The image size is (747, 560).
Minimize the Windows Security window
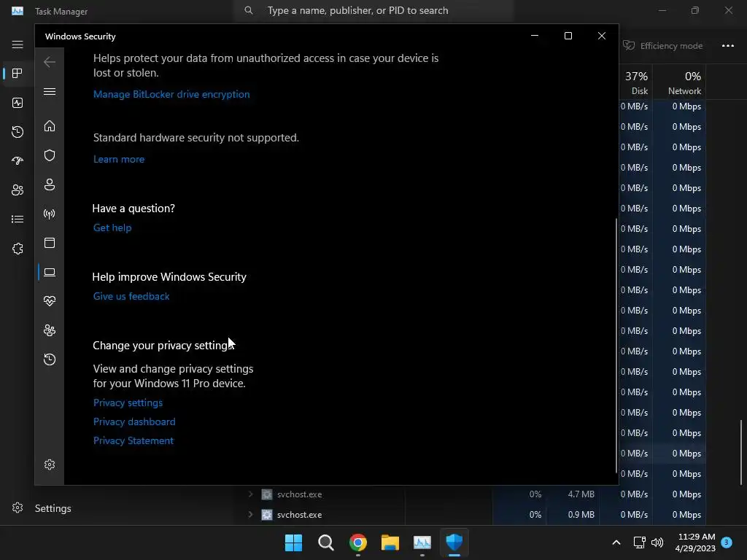coord(535,36)
